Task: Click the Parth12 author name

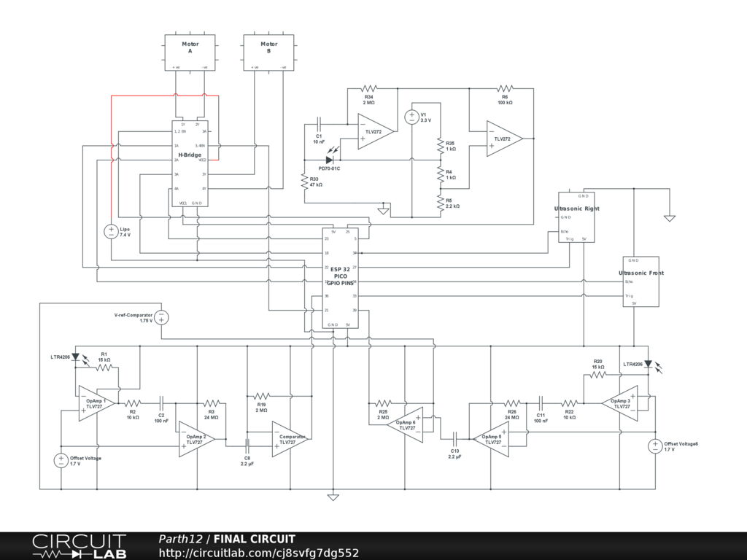Action: point(180,539)
